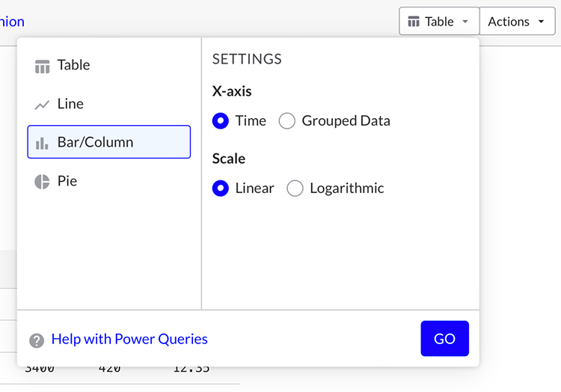Switch scale to Logarithmic
The width and height of the screenshot is (561, 392).
coord(295,189)
